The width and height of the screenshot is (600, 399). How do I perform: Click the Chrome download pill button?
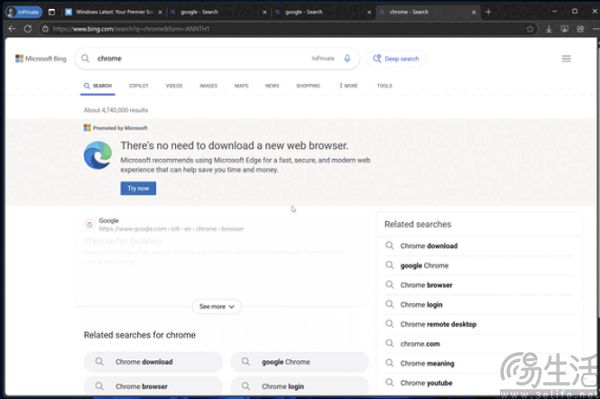coord(153,362)
